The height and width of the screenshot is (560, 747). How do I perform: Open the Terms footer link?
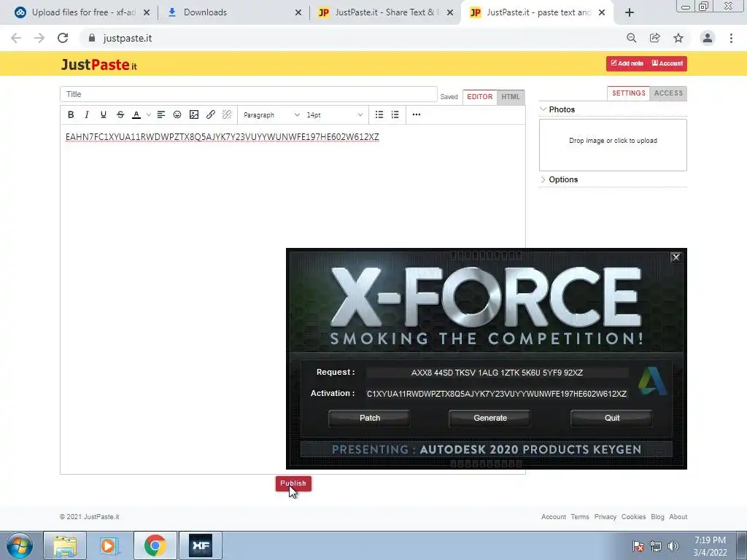click(580, 517)
